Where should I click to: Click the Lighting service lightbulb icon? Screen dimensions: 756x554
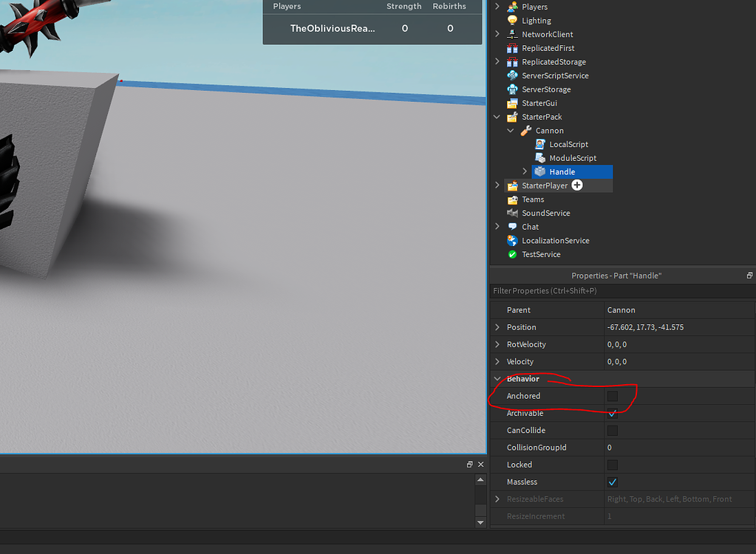[x=514, y=20]
